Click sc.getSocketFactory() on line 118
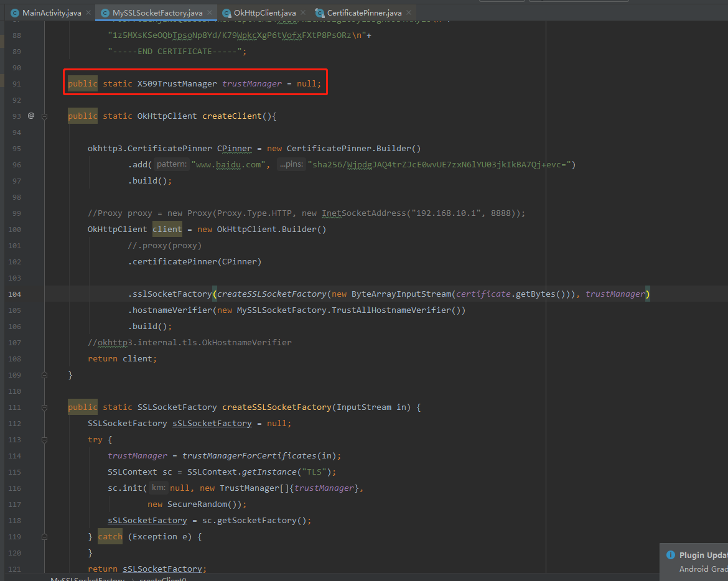 [x=254, y=521]
